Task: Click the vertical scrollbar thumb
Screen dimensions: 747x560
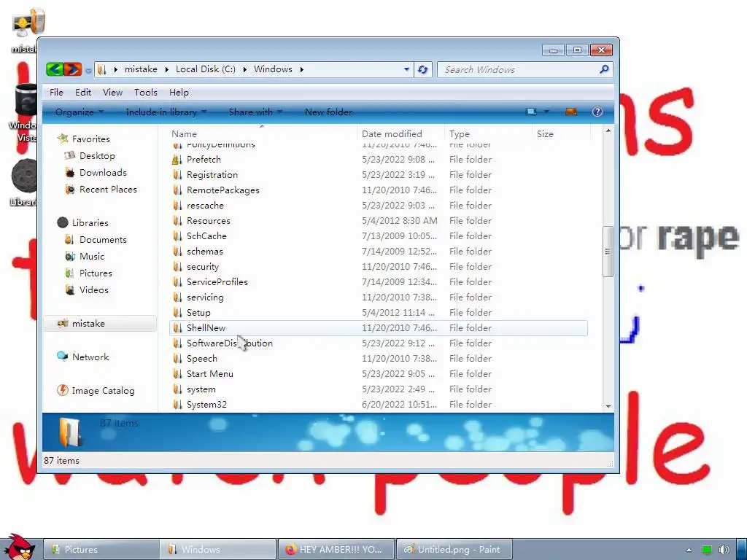Action: [x=608, y=252]
